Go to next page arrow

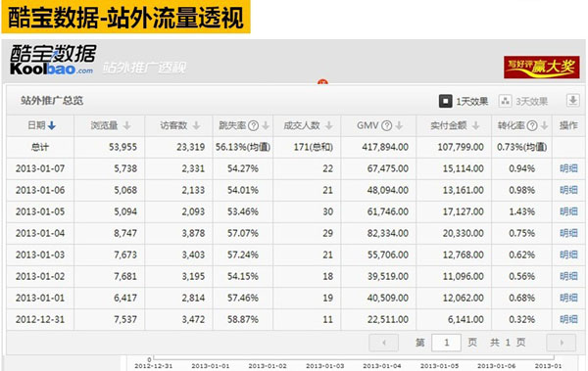[561, 343]
